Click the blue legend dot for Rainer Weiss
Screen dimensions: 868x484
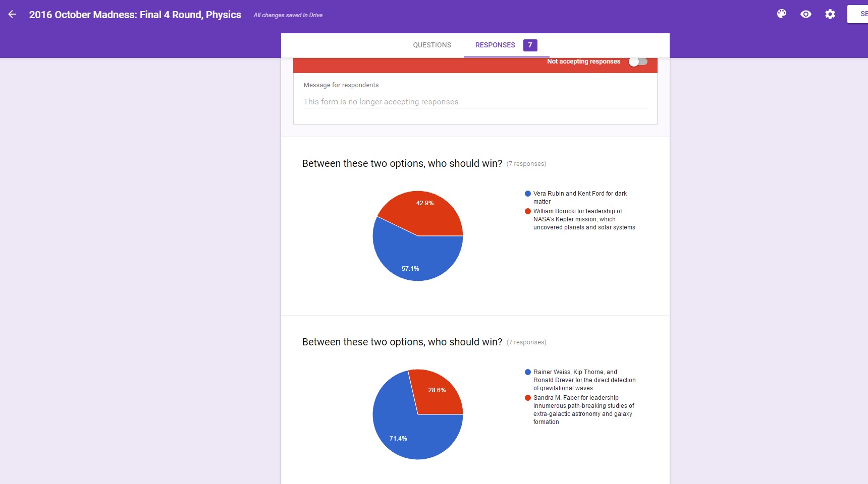(528, 372)
